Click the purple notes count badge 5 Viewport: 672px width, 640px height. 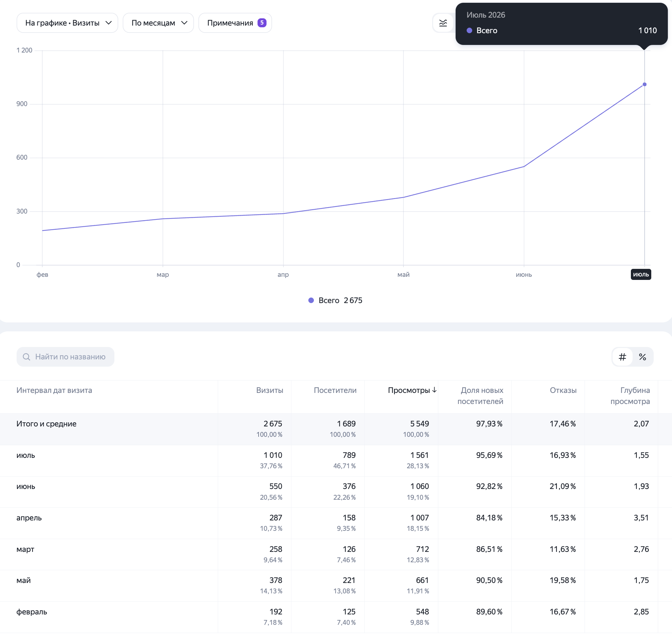[262, 23]
